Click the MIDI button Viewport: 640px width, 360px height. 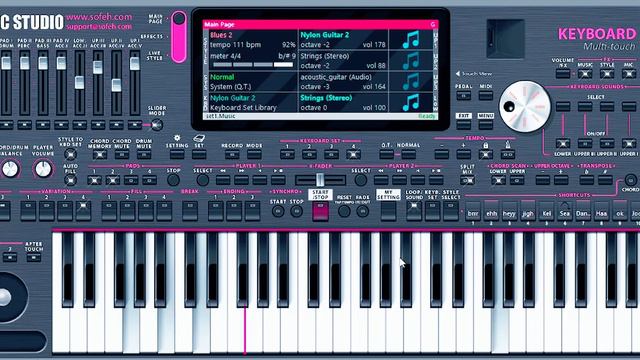pos(485,96)
